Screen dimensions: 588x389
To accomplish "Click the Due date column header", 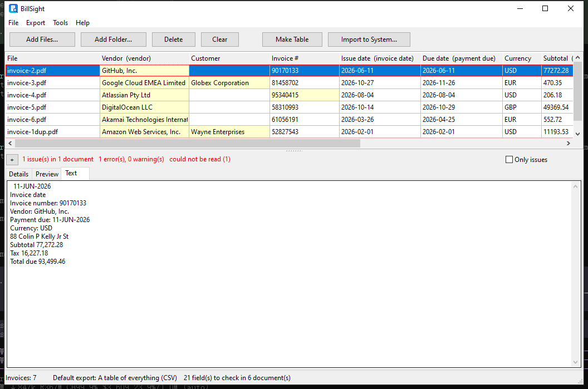I will pyautogui.click(x=462, y=58).
